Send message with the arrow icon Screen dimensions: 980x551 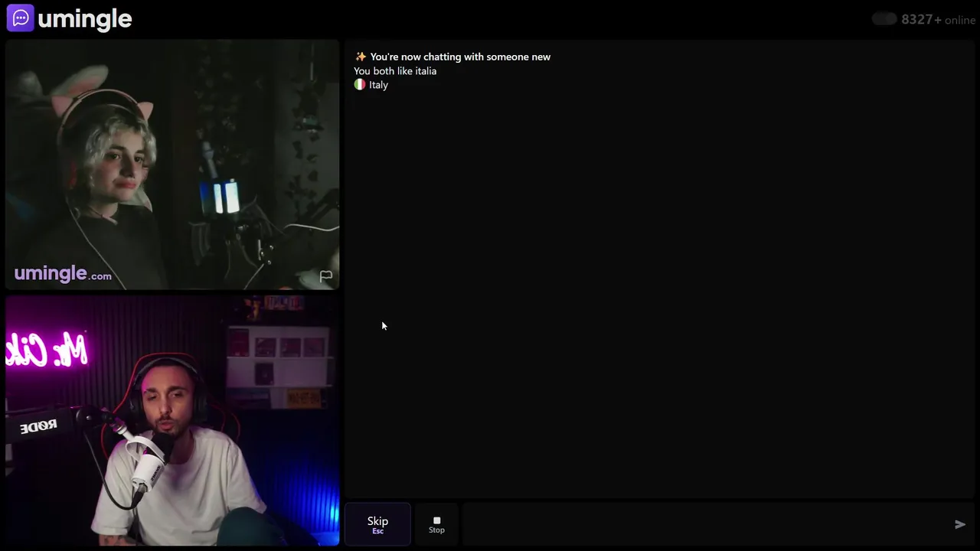(960, 524)
